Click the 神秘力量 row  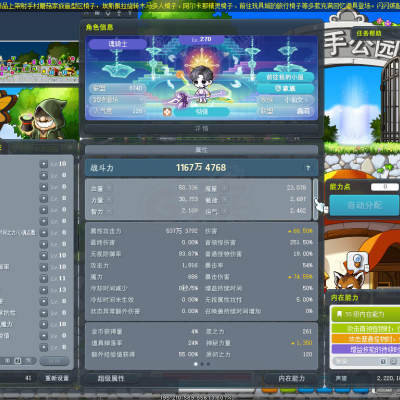(259, 343)
